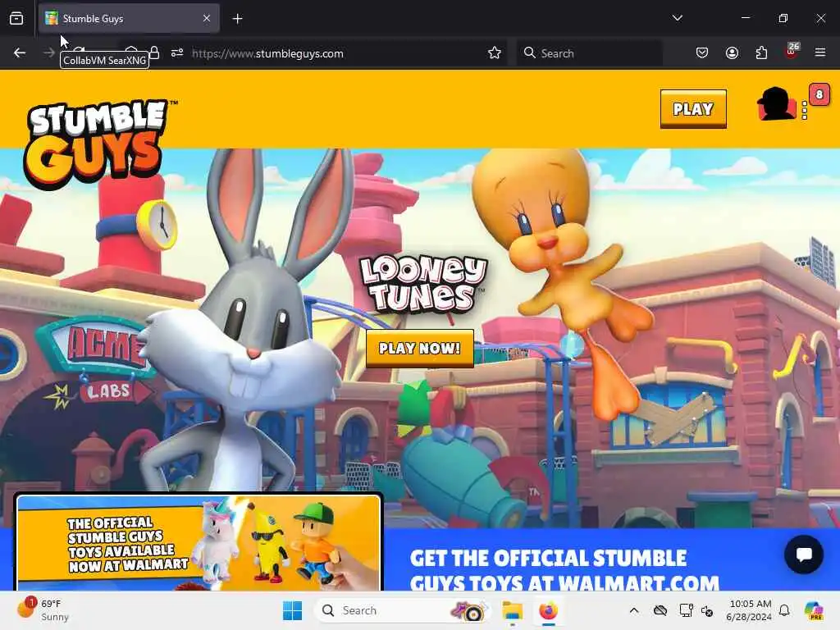
Task: Open a new tab with plus button
Action: tap(237, 19)
